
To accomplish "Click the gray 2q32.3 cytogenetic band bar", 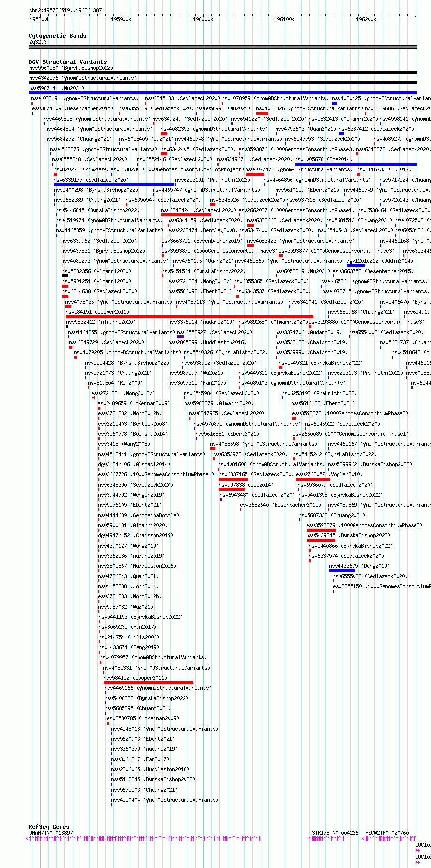I will [x=223, y=47].
